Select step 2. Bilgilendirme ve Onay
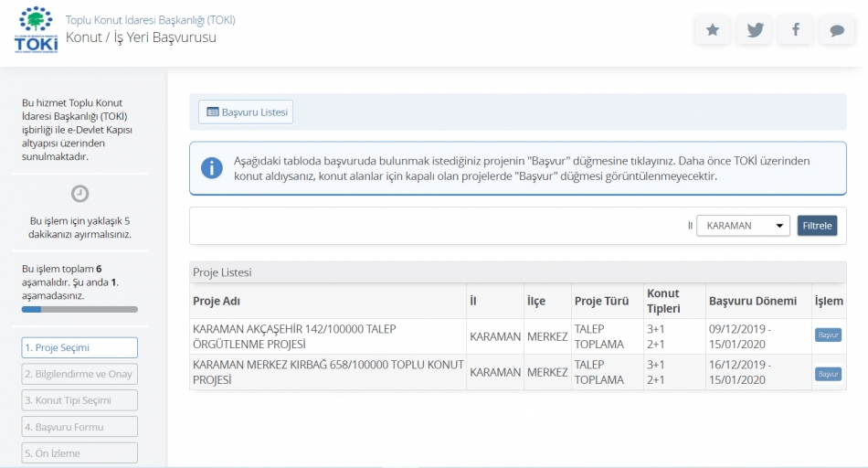The image size is (868, 468). (x=79, y=374)
